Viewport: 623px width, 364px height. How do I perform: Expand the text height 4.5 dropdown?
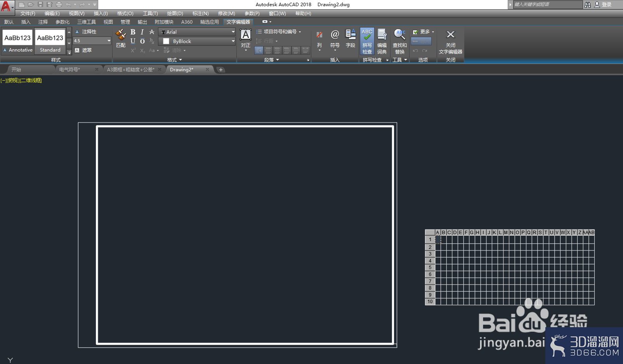[x=109, y=41]
